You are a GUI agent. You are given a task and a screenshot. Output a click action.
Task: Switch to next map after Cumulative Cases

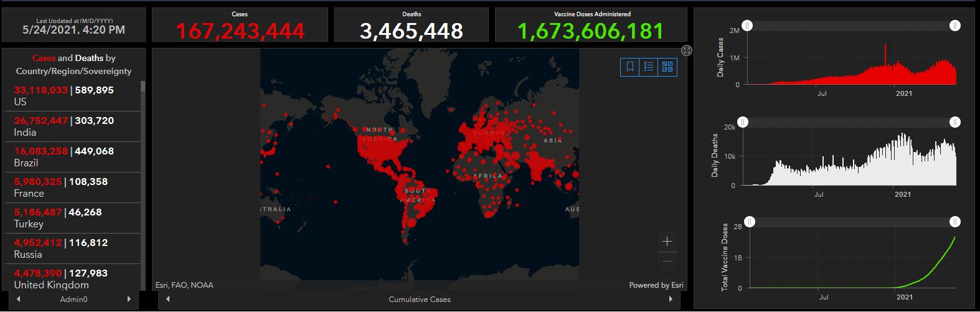tap(671, 300)
